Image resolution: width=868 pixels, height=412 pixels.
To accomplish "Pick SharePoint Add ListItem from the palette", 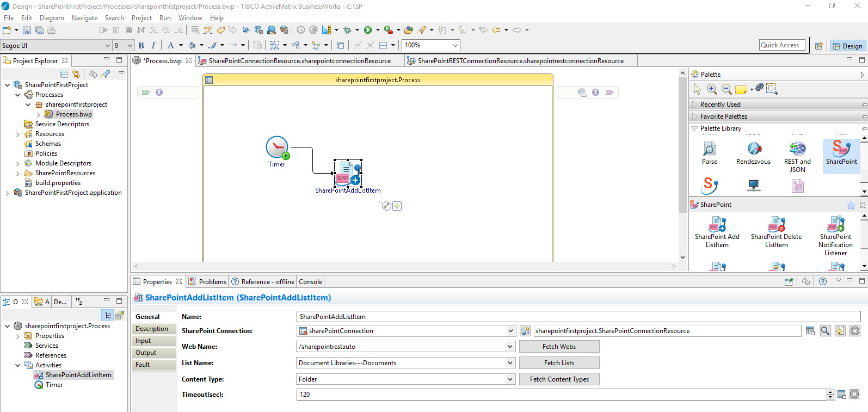I will 717,232.
